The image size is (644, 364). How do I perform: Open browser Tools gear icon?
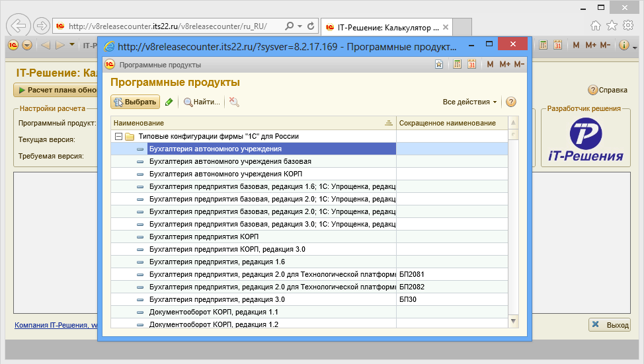(628, 26)
